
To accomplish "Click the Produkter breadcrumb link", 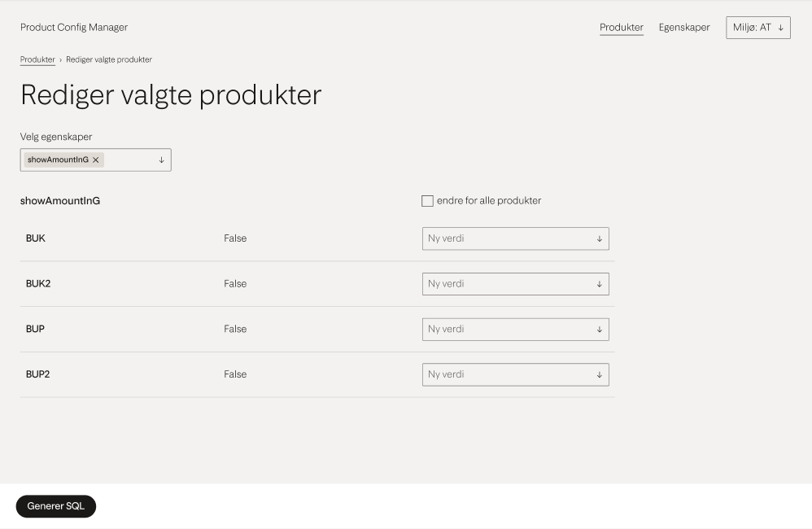I will pyautogui.click(x=37, y=59).
